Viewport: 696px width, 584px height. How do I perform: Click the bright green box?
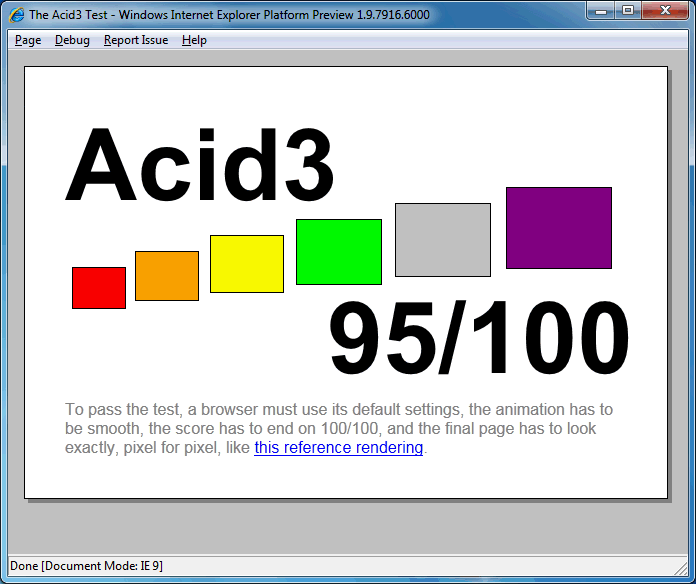(x=339, y=252)
